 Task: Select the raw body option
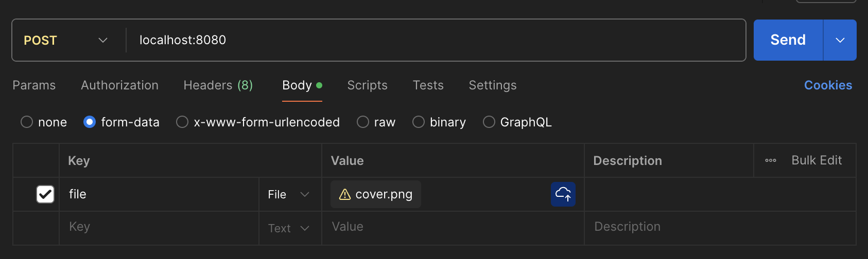point(363,122)
